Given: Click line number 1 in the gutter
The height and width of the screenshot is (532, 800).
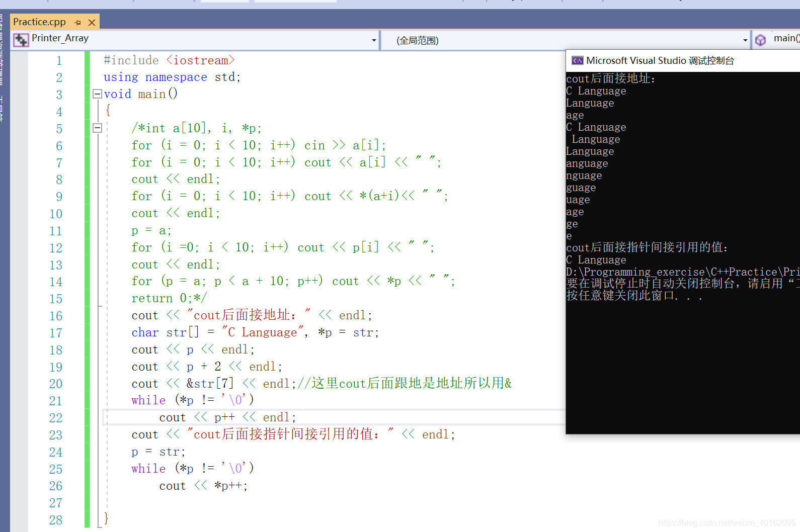Looking at the screenshot, I should click(x=59, y=61).
